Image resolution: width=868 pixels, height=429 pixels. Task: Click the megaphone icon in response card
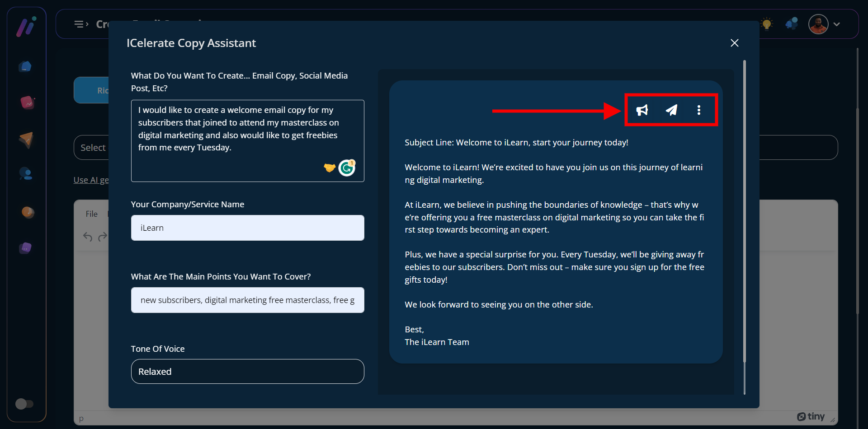(x=642, y=110)
